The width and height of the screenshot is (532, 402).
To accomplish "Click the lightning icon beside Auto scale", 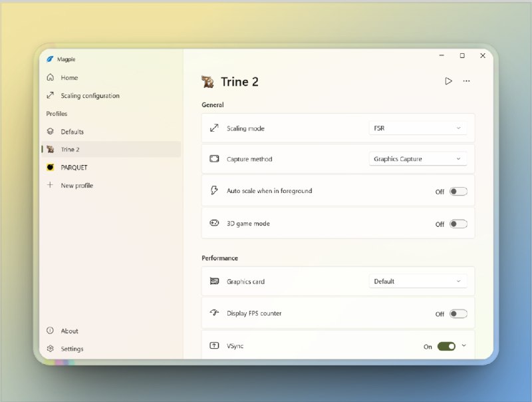I will 214,191.
